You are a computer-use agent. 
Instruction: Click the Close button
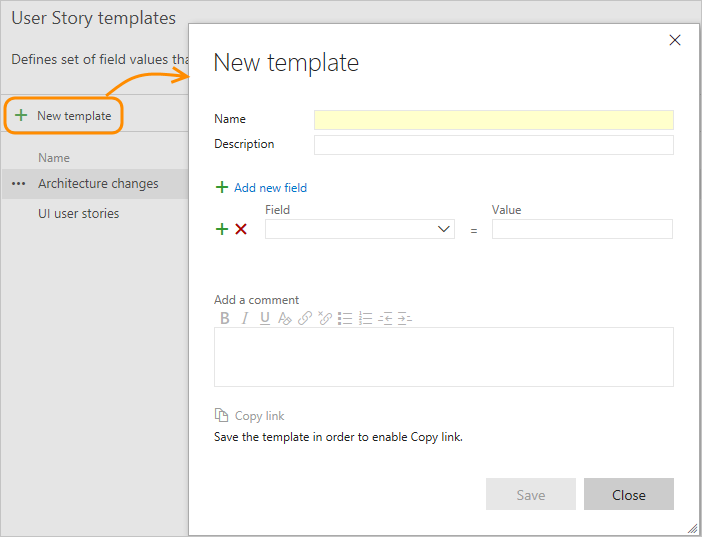tap(629, 494)
